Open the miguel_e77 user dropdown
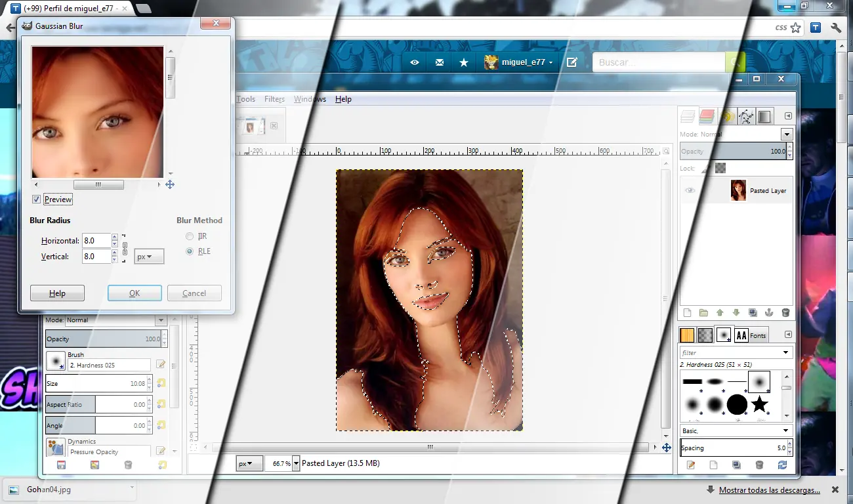The image size is (853, 504). [x=518, y=62]
